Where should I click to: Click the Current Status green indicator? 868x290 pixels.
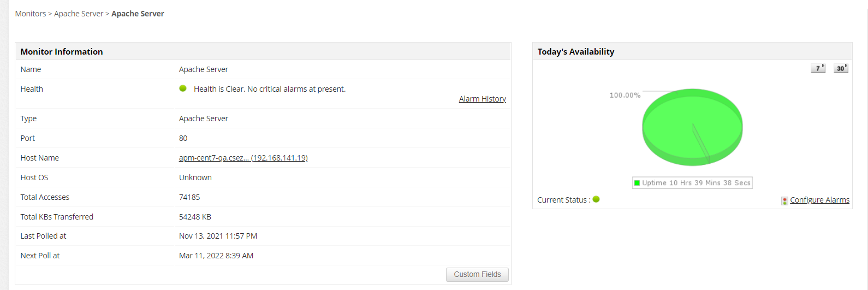(596, 199)
